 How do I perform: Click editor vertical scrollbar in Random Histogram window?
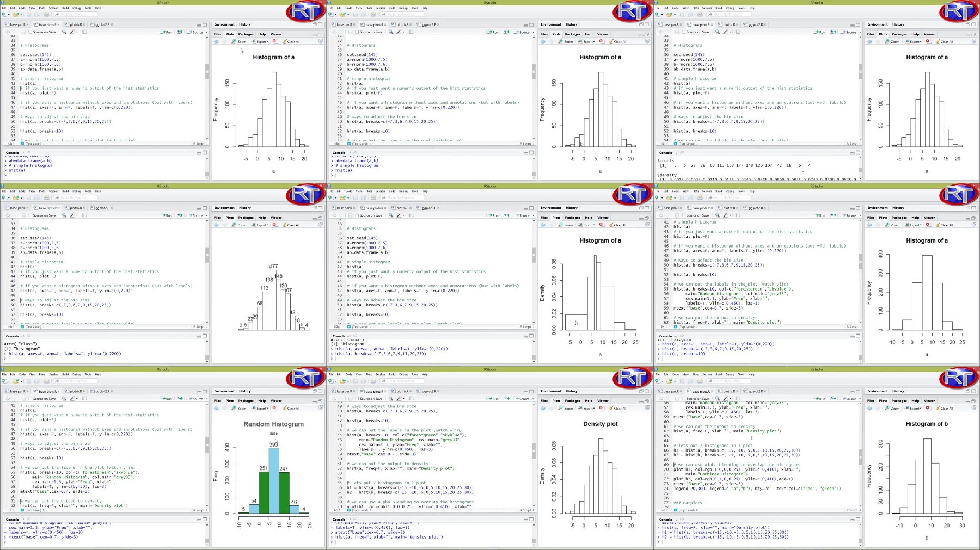[x=207, y=454]
